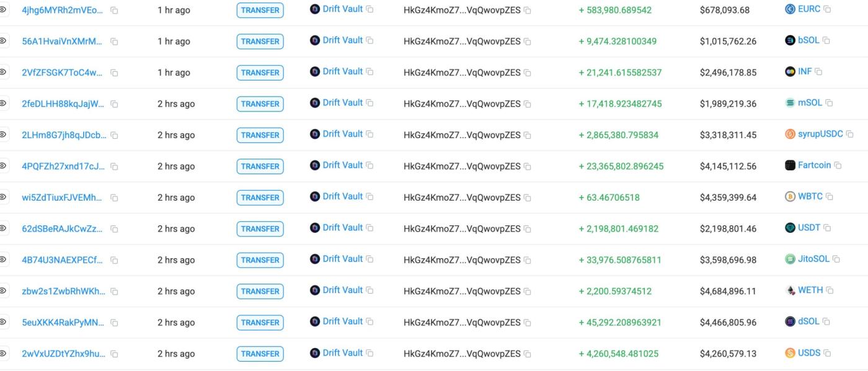Image resolution: width=868 pixels, height=371 pixels.
Task: Toggle eye icon for 2wVxUZDtYZhx9hu transaction
Action: point(3,354)
